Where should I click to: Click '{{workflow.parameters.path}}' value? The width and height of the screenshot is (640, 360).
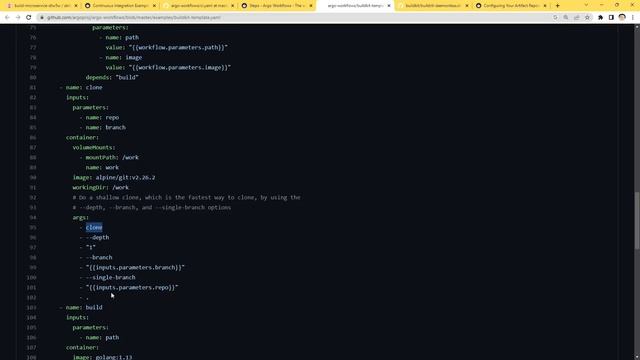click(x=178, y=47)
